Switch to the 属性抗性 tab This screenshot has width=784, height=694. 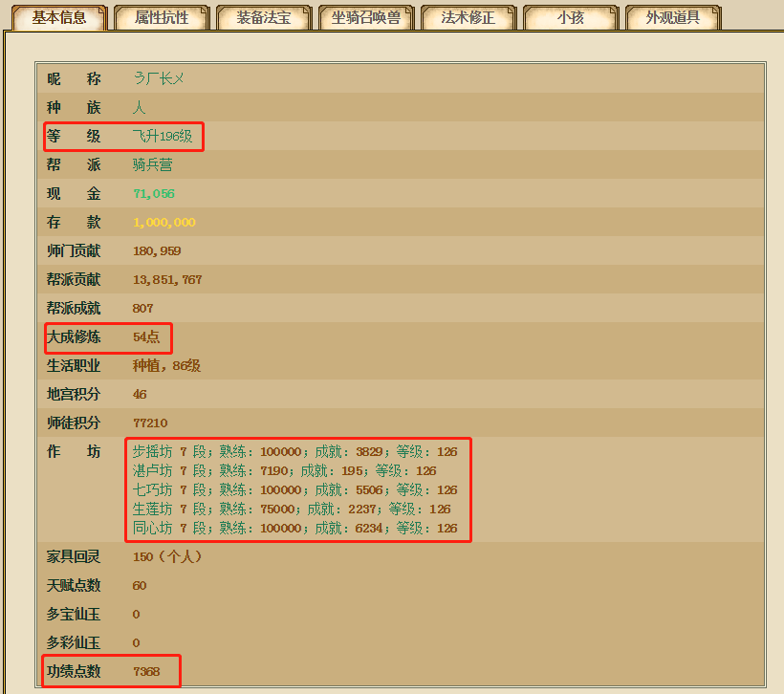(x=162, y=17)
